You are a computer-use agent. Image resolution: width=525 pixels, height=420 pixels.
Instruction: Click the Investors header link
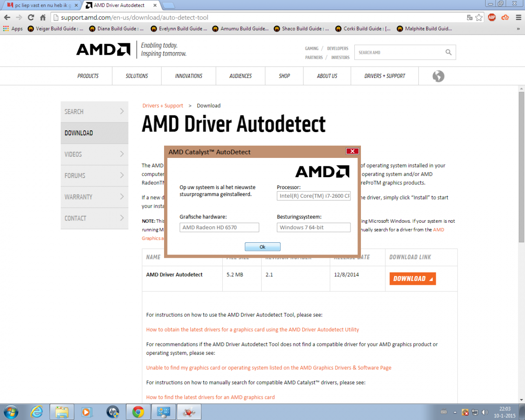click(x=340, y=58)
